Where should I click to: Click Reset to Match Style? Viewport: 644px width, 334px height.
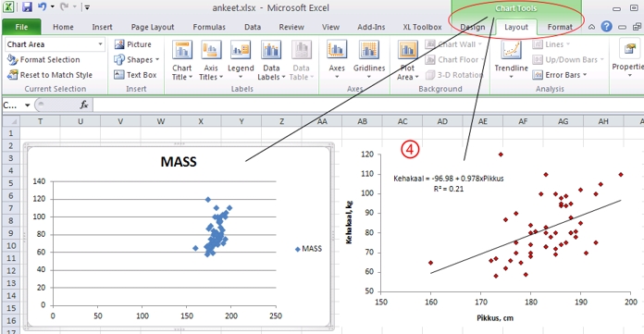[x=50, y=75]
